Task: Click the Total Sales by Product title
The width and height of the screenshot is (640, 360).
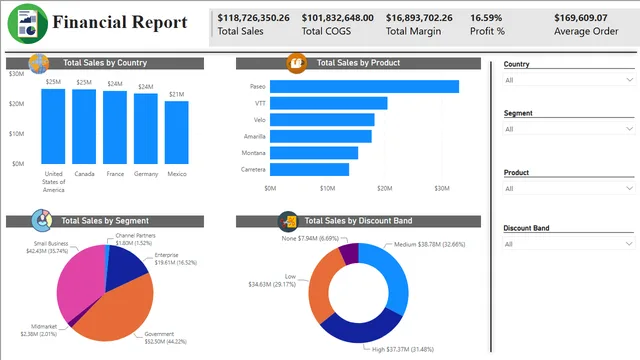Action: 358,63
